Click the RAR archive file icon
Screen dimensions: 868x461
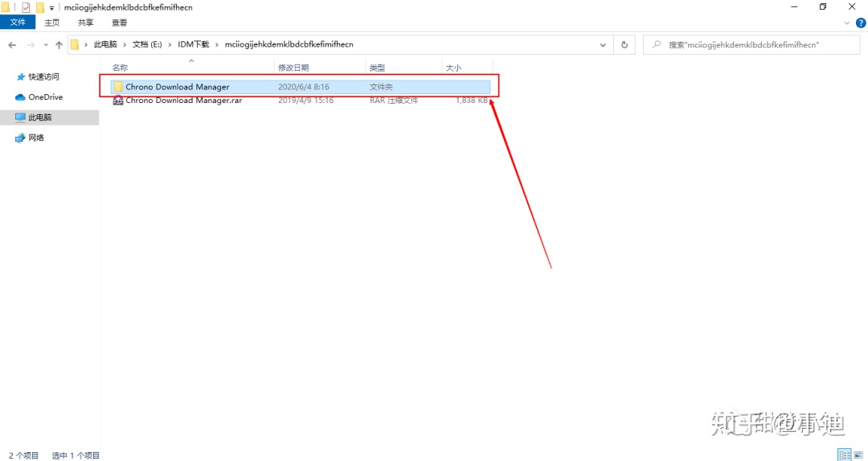coord(117,101)
